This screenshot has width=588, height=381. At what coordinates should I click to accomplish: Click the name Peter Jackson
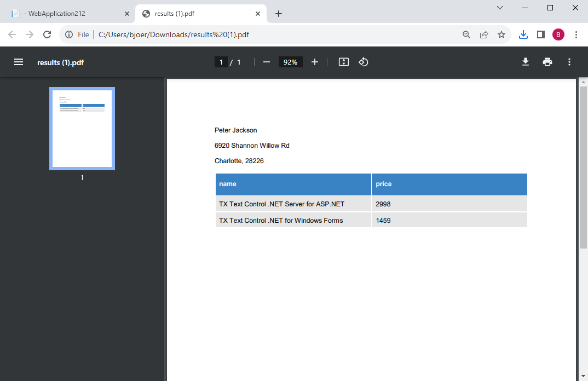tap(236, 130)
